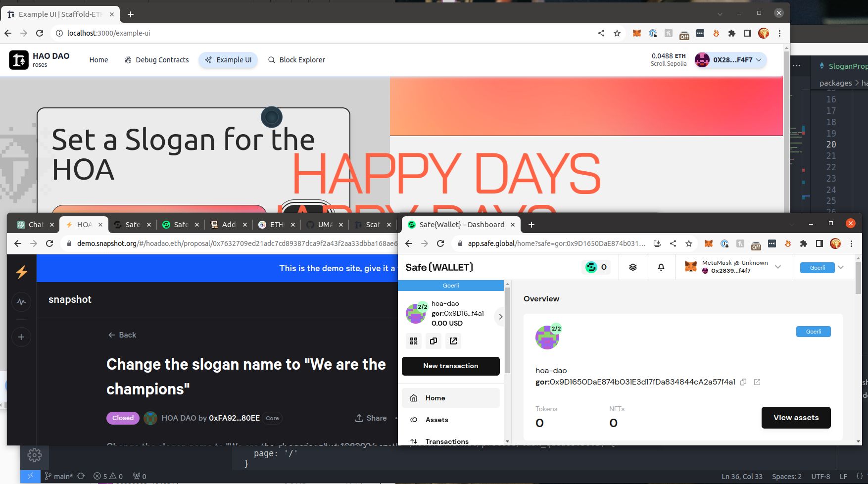The width and height of the screenshot is (868, 484).
Task: Change Spaces: 2 indentation setting
Action: click(787, 477)
